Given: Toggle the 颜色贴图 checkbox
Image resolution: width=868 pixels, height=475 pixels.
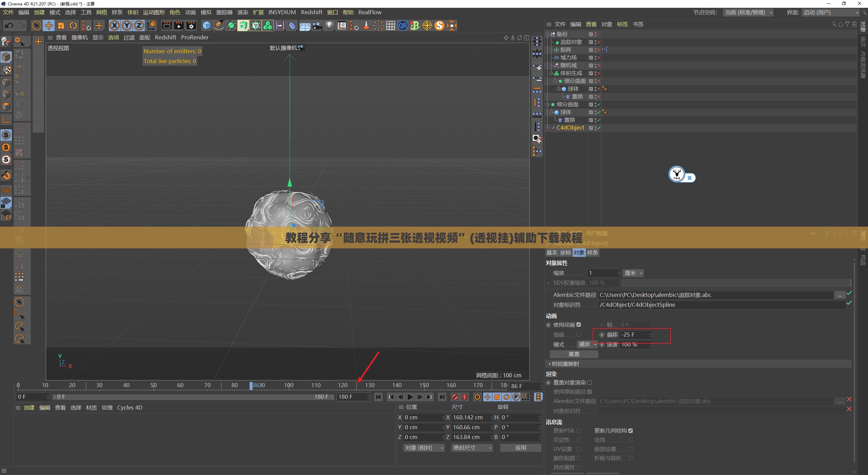Looking at the screenshot, I should coord(579,458).
